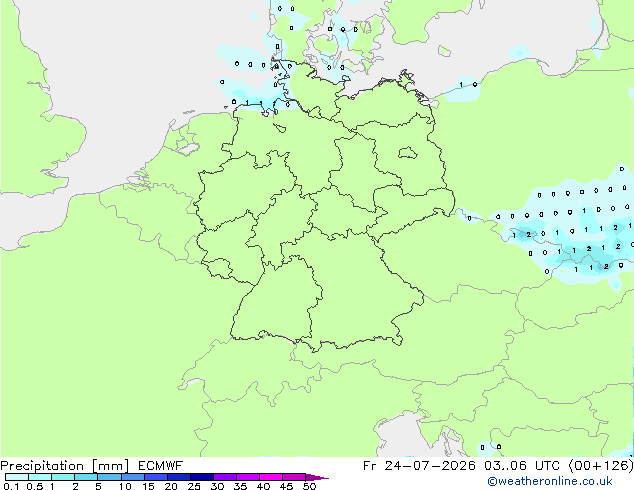Select the legend value '10'
This screenshot has width=634, height=490.
[x=125, y=486]
